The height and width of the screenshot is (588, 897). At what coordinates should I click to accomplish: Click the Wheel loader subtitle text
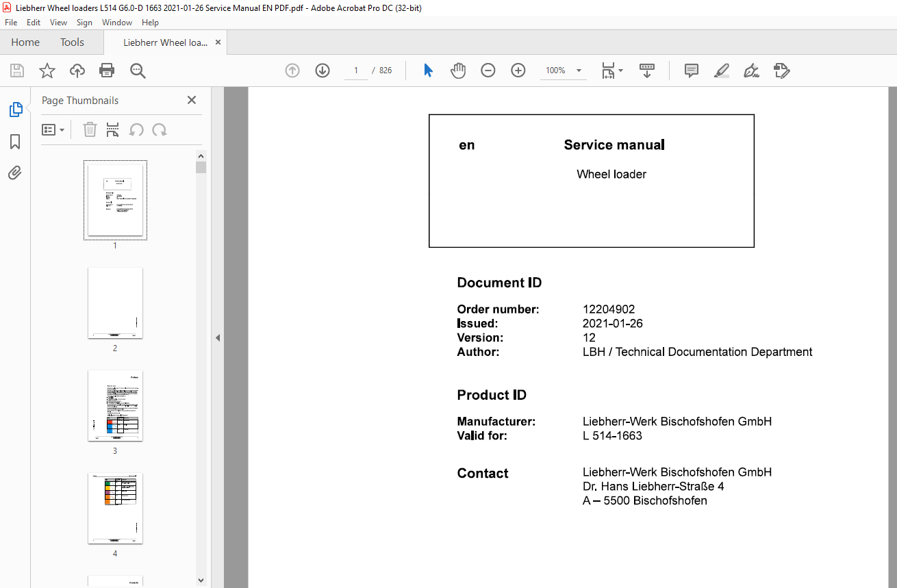611,174
